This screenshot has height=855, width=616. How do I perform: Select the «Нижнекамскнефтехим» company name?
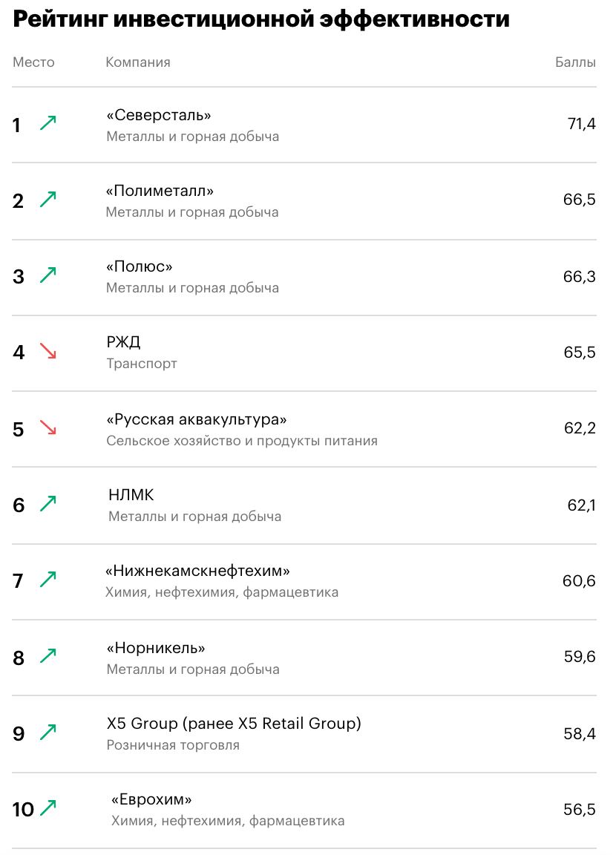tap(197, 571)
